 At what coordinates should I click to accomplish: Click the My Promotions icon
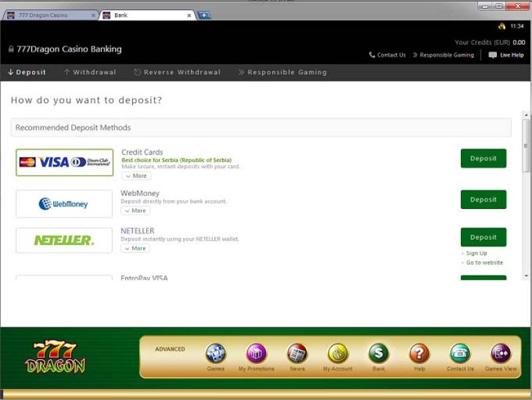[256, 353]
